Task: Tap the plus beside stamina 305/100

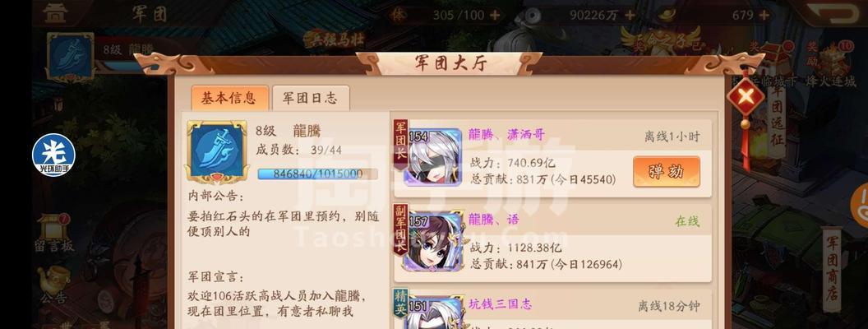Action: [494, 15]
